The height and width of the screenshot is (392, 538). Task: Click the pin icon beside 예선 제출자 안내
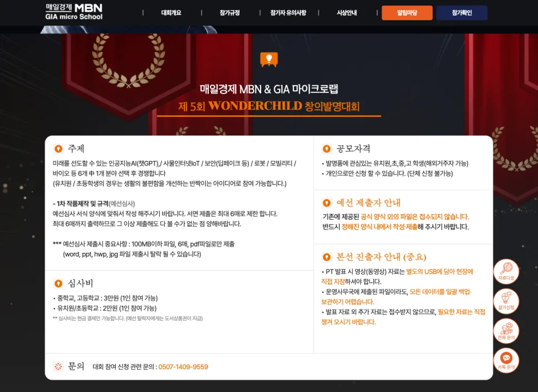tap(326, 203)
